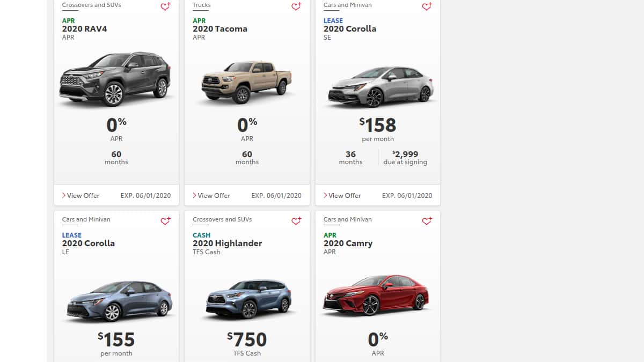Viewport: 644px width, 362px height.
Task: Select the 2020 Corolla LE title
Action: [89, 243]
